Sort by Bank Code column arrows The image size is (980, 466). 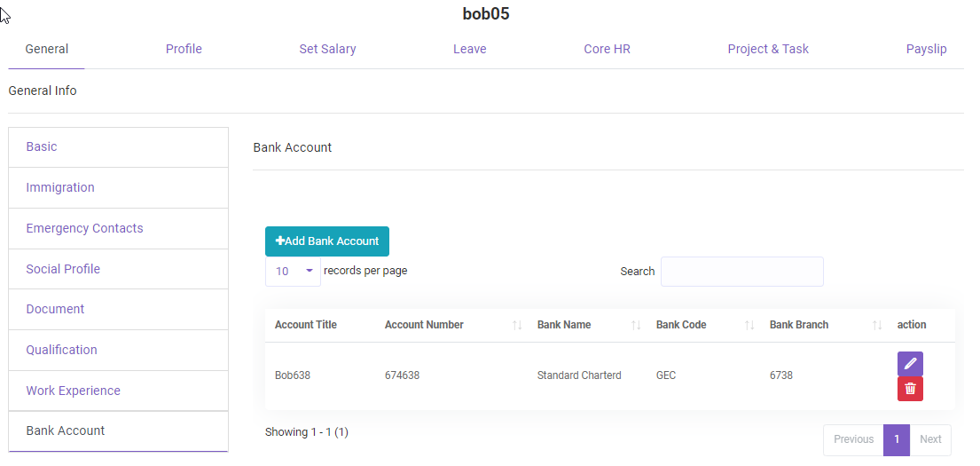749,326
